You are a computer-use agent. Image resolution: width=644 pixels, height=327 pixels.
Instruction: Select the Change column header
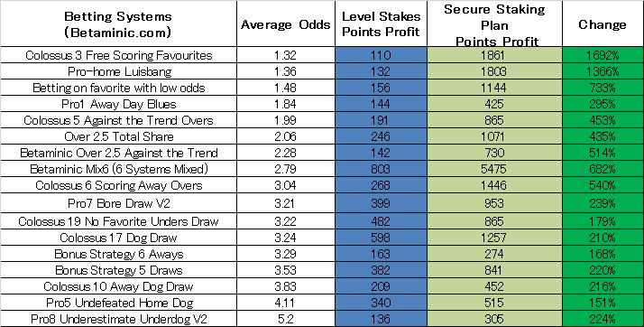click(x=603, y=23)
